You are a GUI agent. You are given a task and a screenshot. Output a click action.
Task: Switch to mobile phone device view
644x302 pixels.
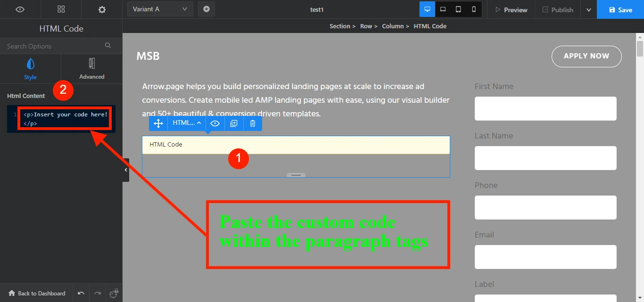(x=474, y=9)
